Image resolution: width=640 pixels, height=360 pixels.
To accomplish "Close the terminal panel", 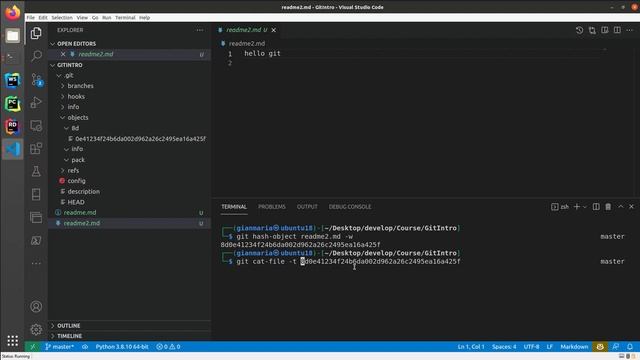I will (x=631, y=207).
